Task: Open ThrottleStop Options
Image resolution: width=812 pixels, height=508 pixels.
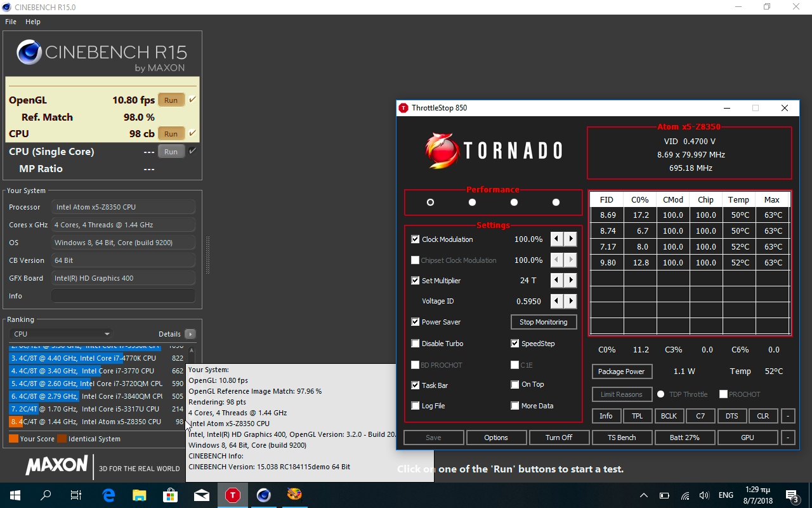Action: point(496,438)
